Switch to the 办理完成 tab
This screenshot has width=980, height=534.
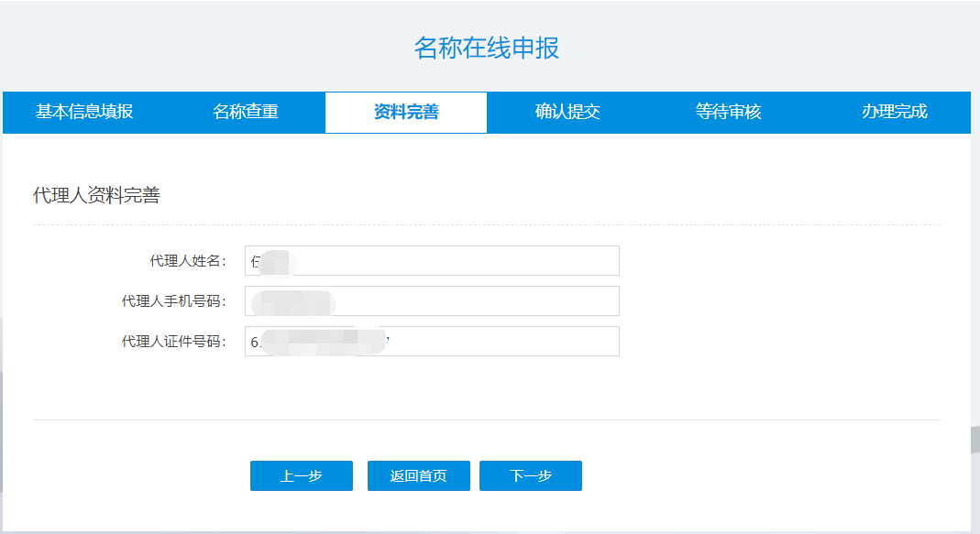point(895,112)
